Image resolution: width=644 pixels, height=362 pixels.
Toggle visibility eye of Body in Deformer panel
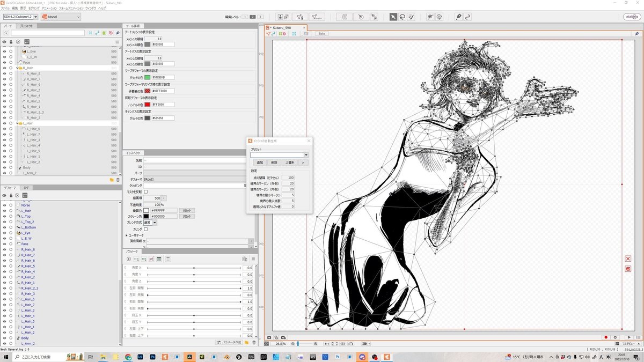tap(4, 338)
